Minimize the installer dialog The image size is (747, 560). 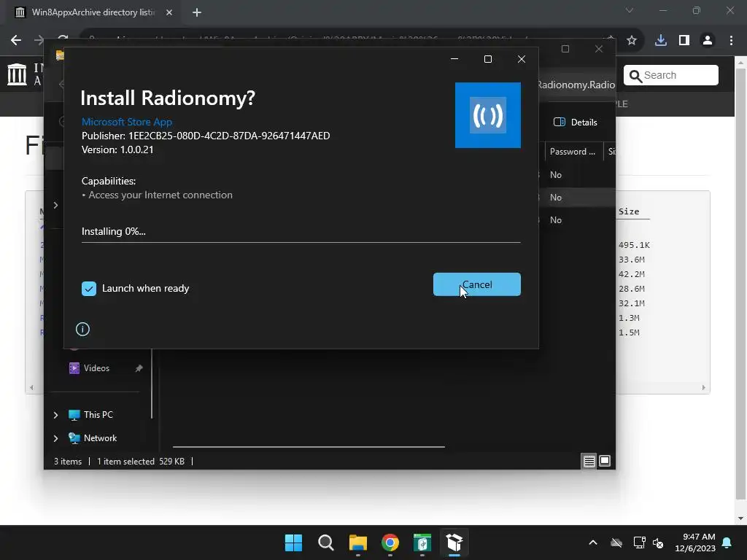point(454,59)
